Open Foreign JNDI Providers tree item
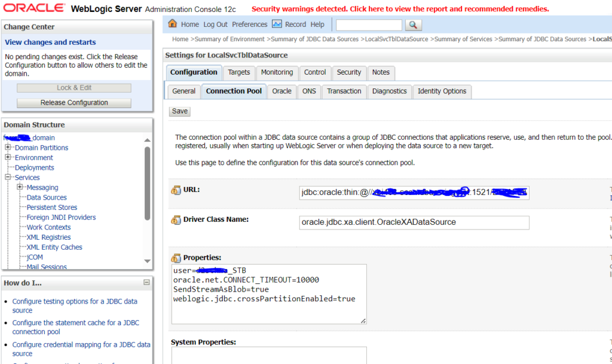 coord(62,218)
